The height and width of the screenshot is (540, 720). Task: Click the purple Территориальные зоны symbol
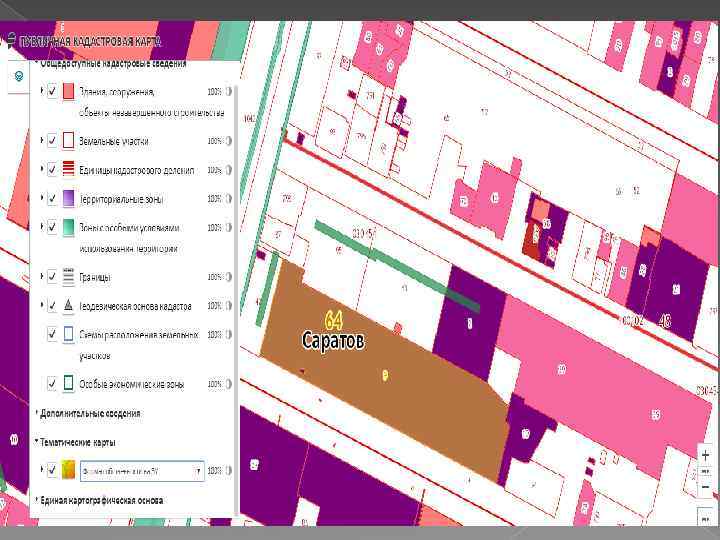pyautogui.click(x=68, y=198)
